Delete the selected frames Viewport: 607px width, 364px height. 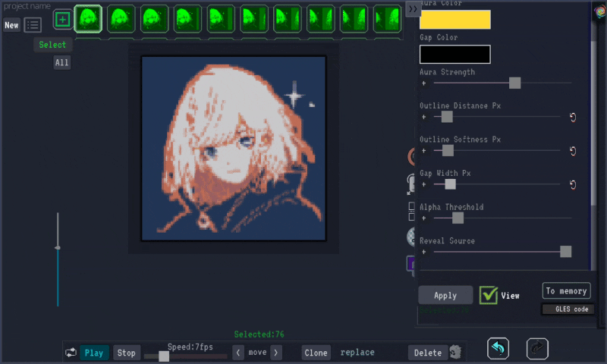(428, 353)
